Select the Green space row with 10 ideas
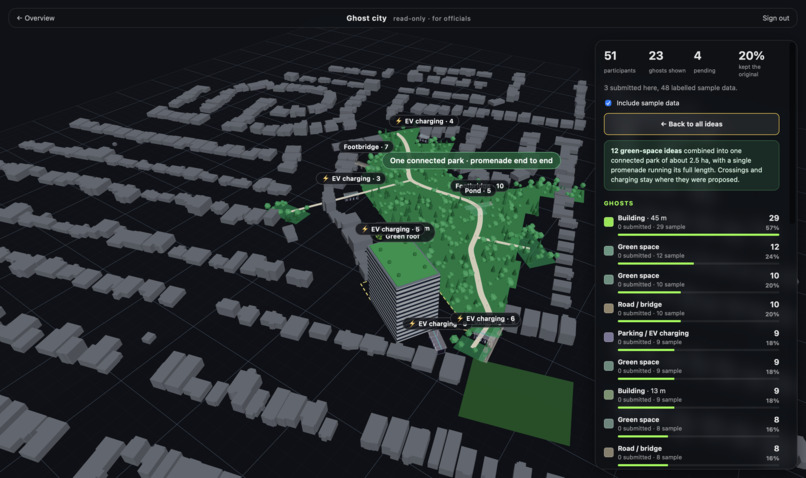806x478 pixels. 691,281
